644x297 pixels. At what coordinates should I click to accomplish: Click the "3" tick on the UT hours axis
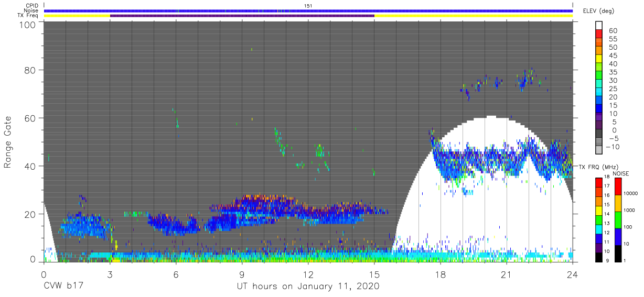[x=110, y=274]
